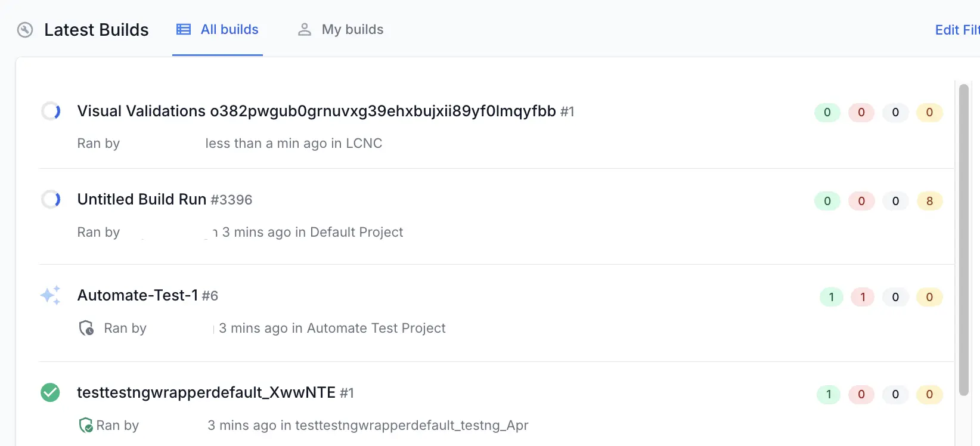Switch to the All builds tab
The height and width of the screenshot is (446, 980).
[230, 30]
